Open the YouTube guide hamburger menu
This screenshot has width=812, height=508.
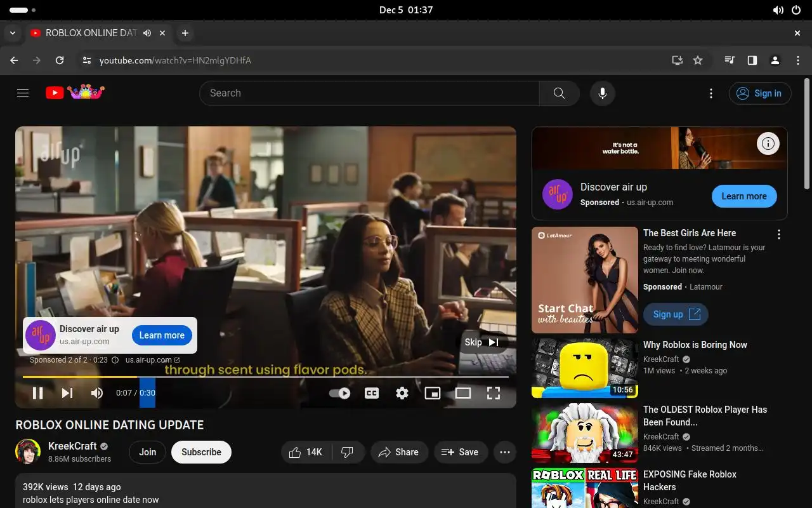(23, 93)
